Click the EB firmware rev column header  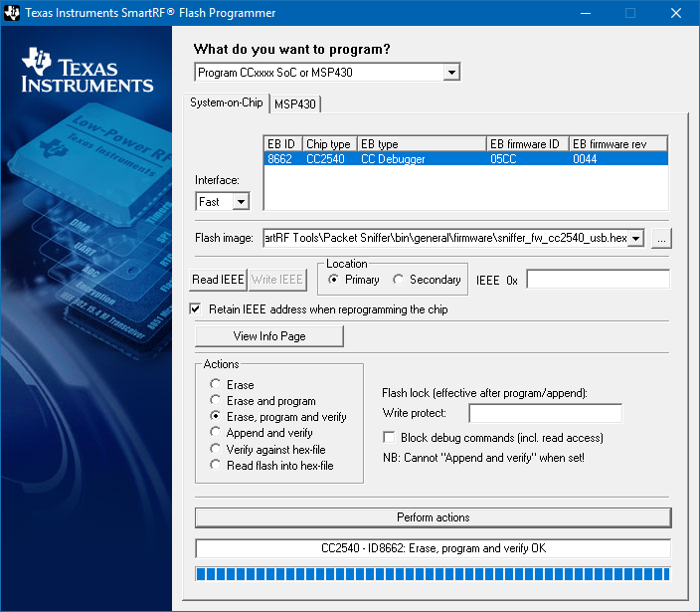tap(618, 144)
